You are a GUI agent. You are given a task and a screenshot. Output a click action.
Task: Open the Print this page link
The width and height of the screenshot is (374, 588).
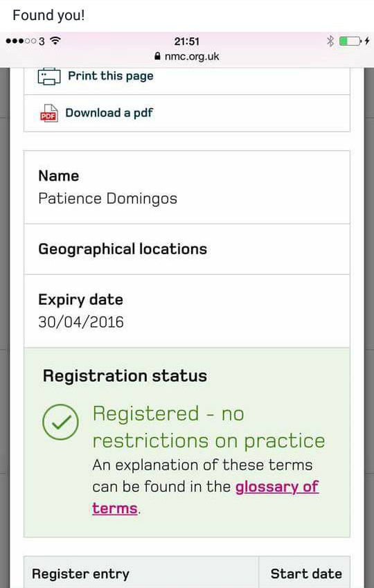(111, 76)
